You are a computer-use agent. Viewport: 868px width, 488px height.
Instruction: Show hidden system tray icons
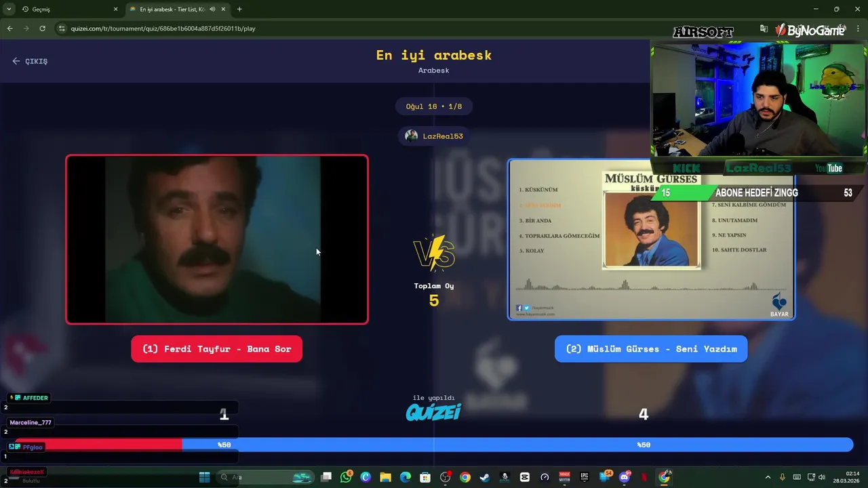pyautogui.click(x=768, y=477)
